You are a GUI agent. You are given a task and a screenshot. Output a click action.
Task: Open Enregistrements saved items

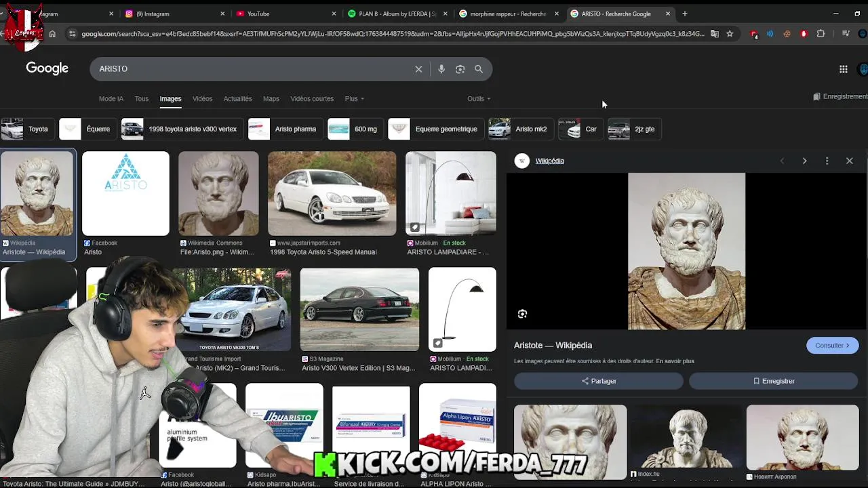tap(841, 96)
